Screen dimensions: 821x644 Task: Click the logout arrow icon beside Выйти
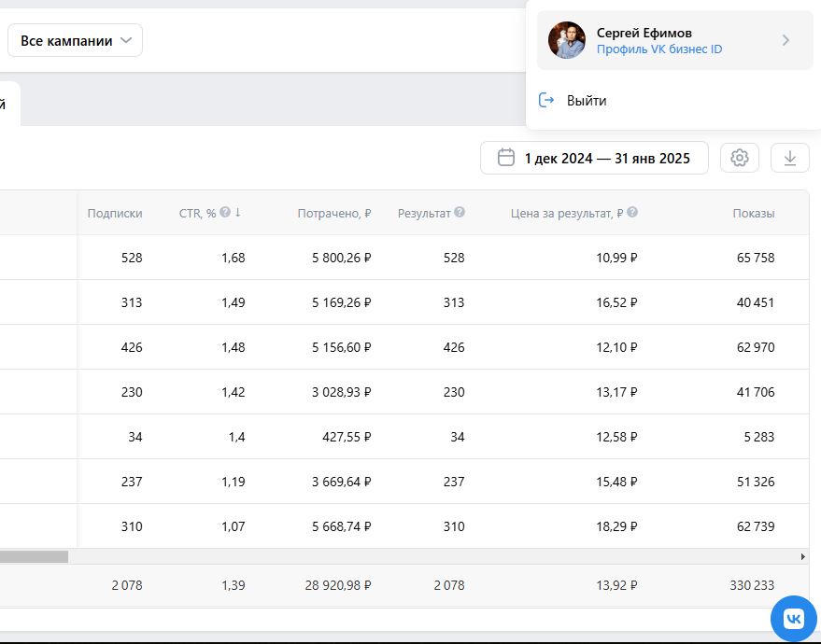(x=546, y=100)
